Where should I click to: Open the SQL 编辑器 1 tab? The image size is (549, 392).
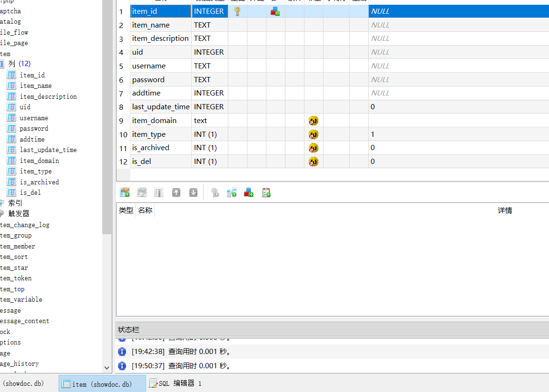pos(176,383)
